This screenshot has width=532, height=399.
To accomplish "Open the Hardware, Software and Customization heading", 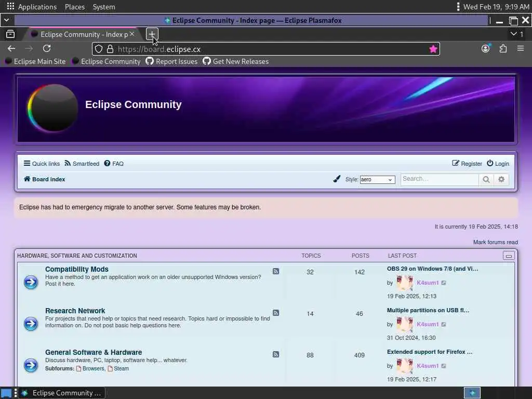I will [x=77, y=256].
